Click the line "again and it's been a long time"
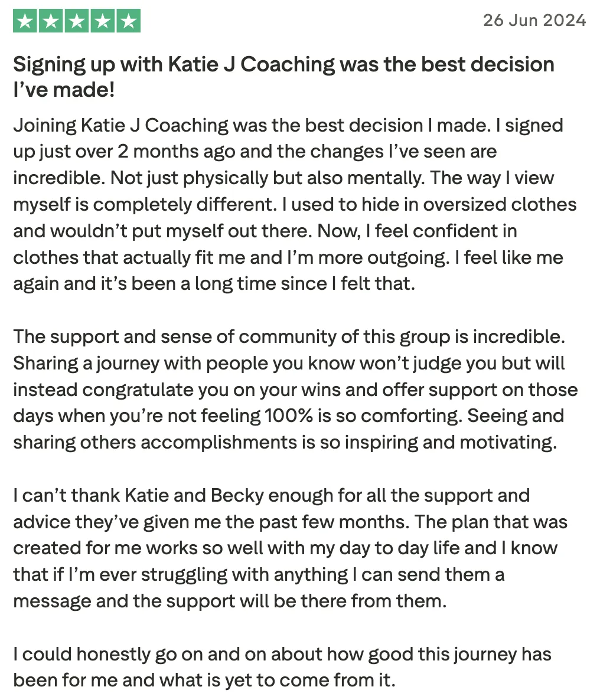 pos(214,284)
